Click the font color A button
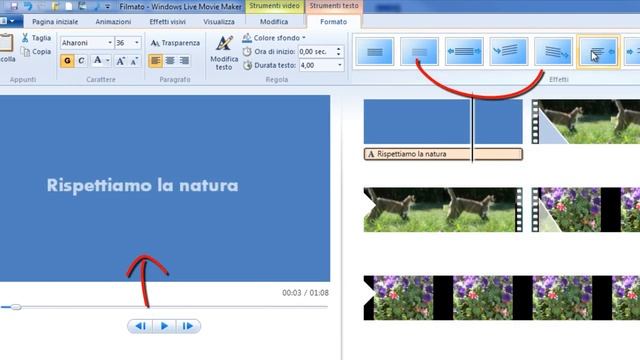640x360 pixels. tap(98, 61)
